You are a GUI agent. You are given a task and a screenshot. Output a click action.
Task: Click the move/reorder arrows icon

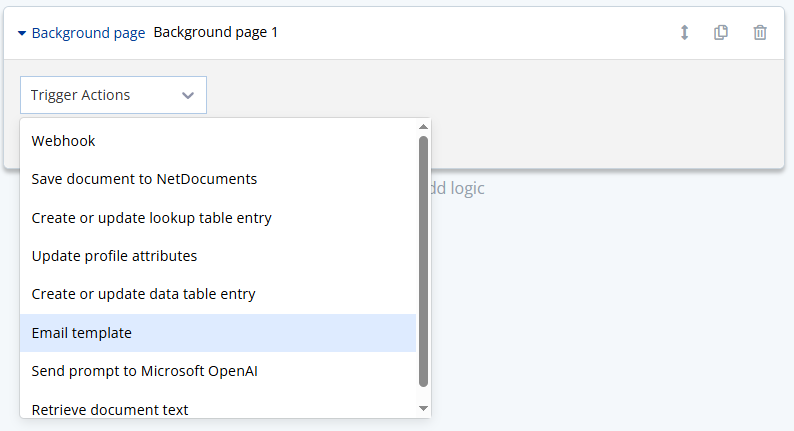684,32
